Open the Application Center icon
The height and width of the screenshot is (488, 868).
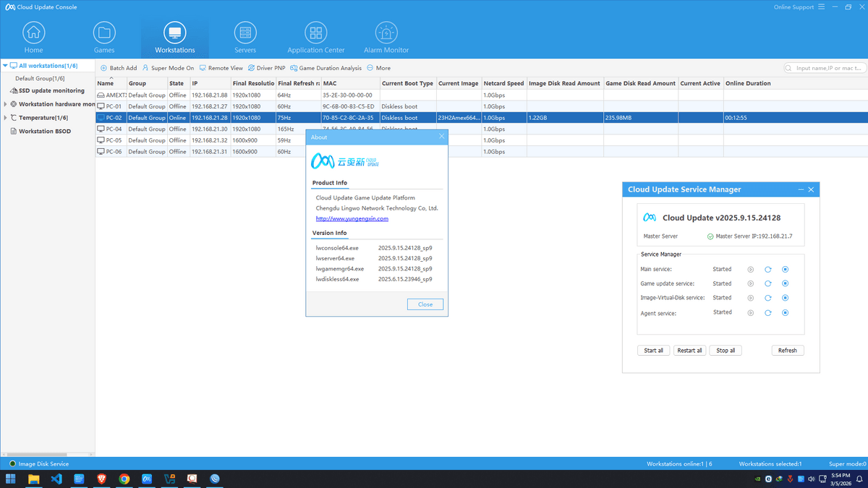click(315, 33)
